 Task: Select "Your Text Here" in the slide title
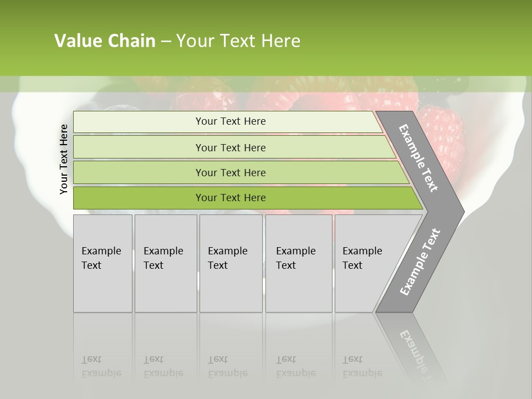(x=238, y=40)
